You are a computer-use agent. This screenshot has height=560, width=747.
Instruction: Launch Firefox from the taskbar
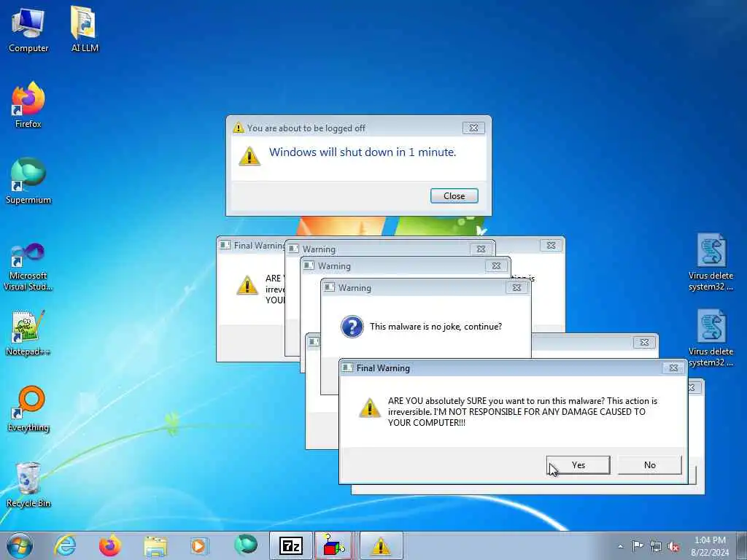tap(110, 545)
